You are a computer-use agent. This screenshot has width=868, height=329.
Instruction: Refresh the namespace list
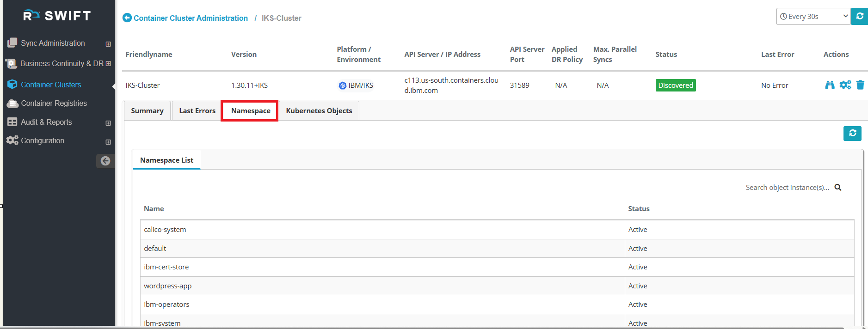coord(852,133)
